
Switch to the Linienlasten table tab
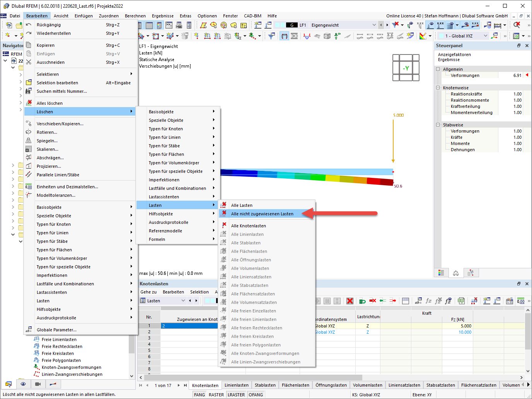point(237,385)
